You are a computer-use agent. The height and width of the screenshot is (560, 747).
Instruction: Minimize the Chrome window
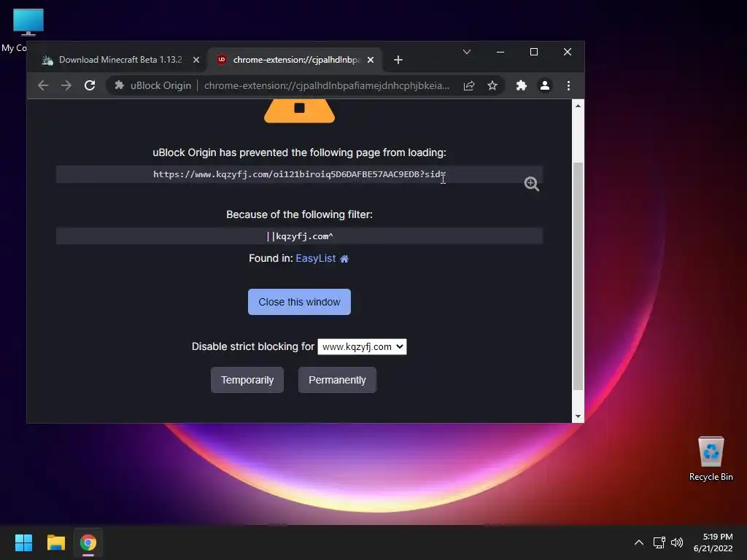(x=500, y=52)
